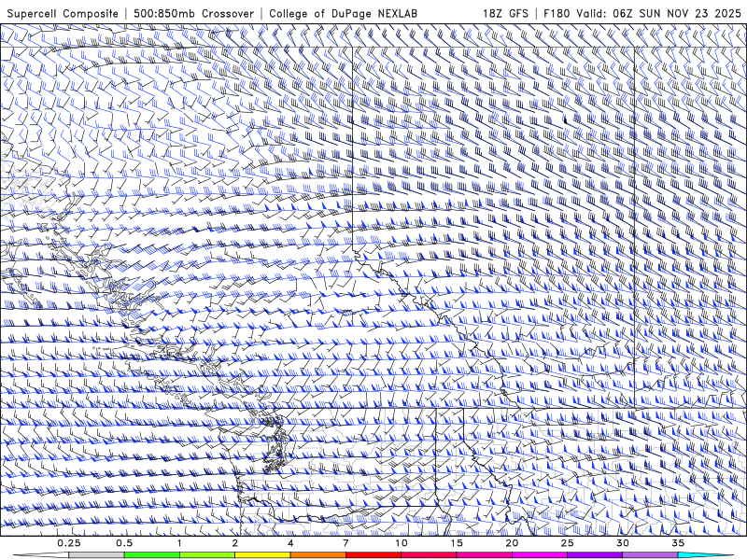Click the legend value 2
The image size is (747, 560).
[x=235, y=543]
